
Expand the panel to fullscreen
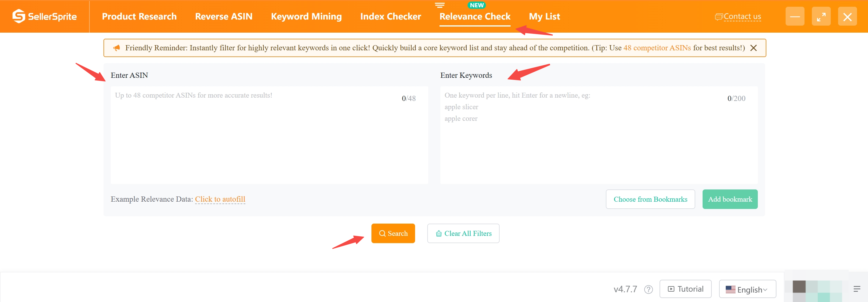821,16
